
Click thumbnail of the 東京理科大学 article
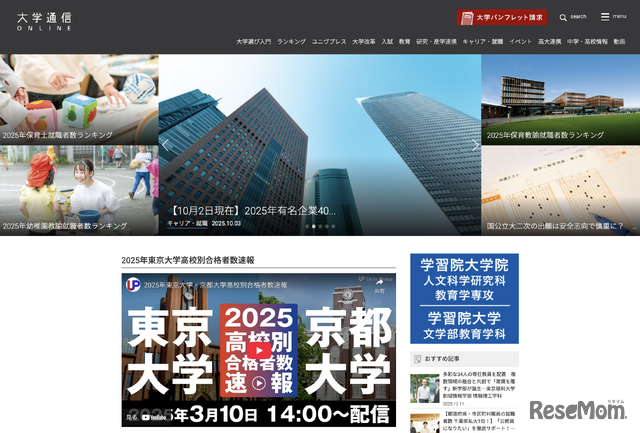click(424, 389)
